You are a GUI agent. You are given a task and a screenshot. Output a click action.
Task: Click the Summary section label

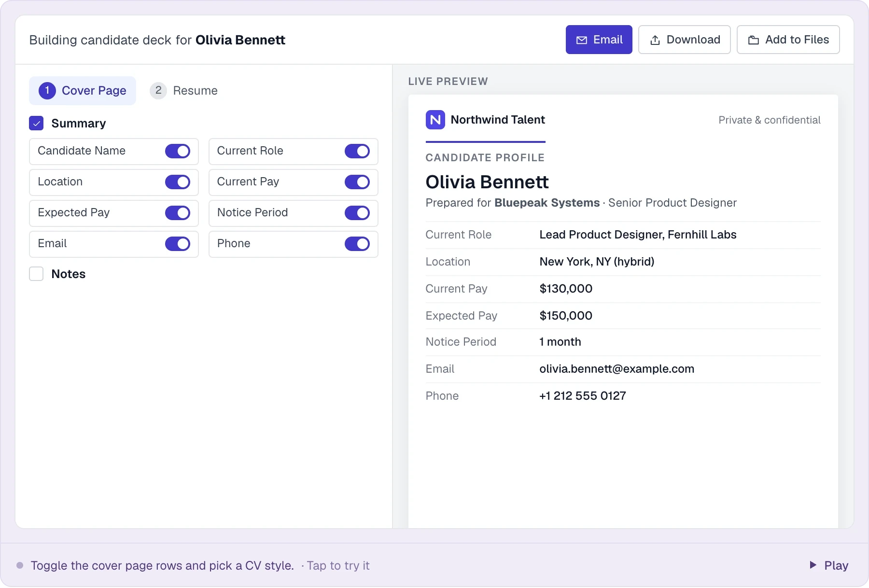click(x=79, y=123)
